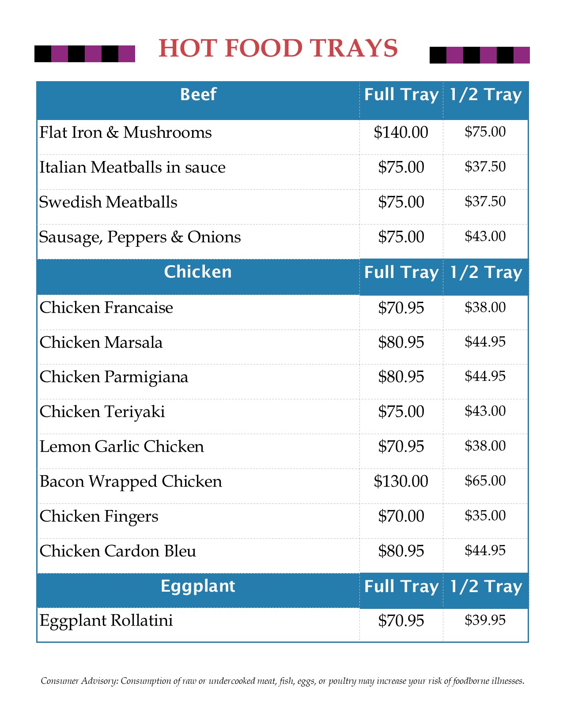Click the Chicken Francaise item name
The height and width of the screenshot is (728, 563).
point(106,308)
